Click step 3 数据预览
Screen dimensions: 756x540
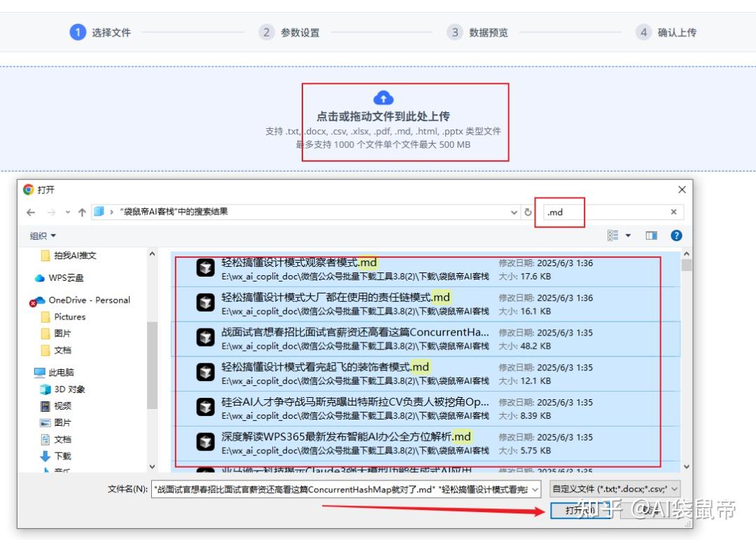point(477,32)
